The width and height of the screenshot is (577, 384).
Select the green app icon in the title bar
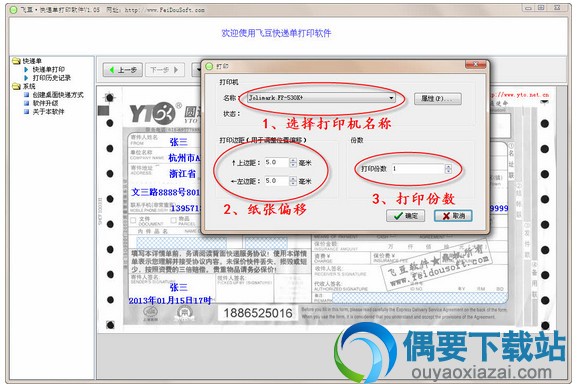(13, 10)
